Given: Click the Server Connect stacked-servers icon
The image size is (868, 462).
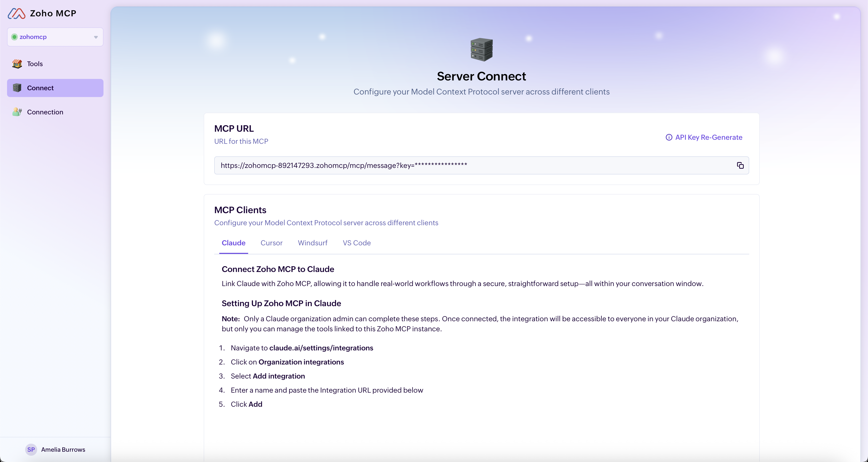Looking at the screenshot, I should [481, 50].
